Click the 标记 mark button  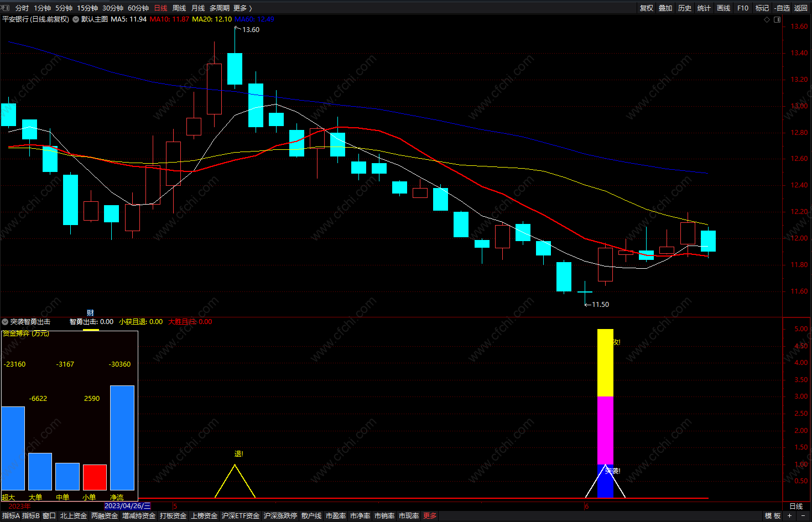[x=762, y=8]
